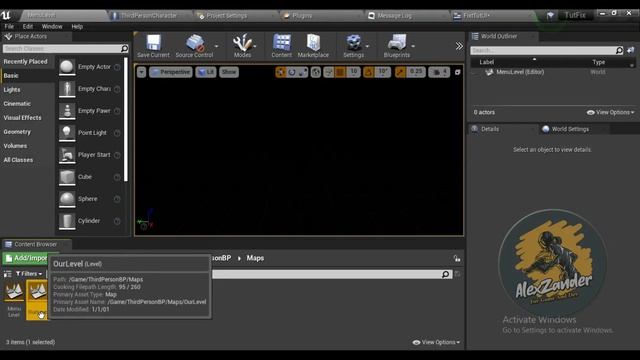Open help icon beside Point Light
Screen dimensions: 640x360
tap(117, 133)
